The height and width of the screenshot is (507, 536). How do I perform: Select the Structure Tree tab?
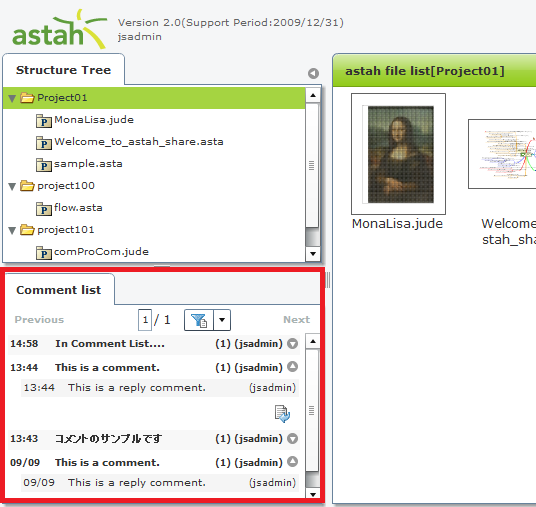click(x=64, y=70)
